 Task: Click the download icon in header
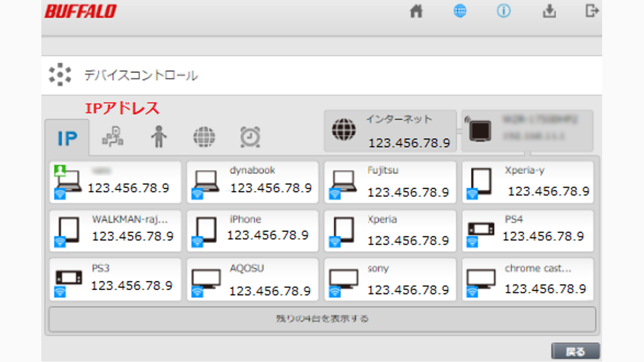549,11
